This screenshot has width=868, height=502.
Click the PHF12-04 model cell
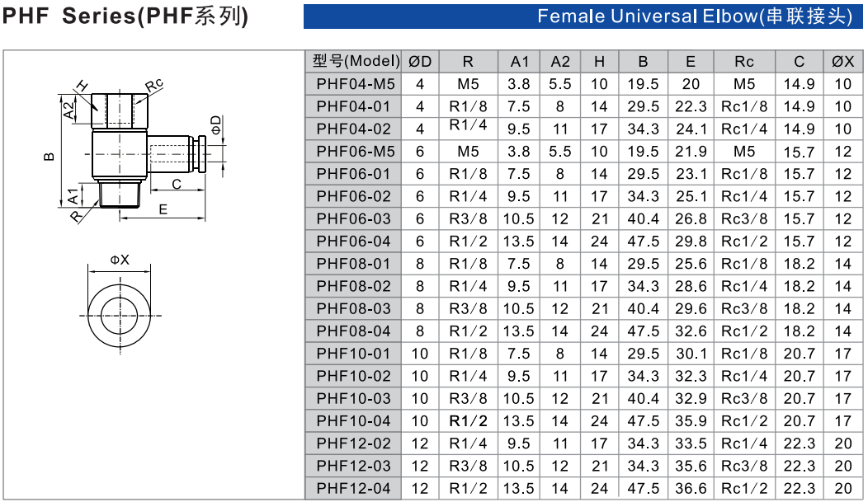356,488
